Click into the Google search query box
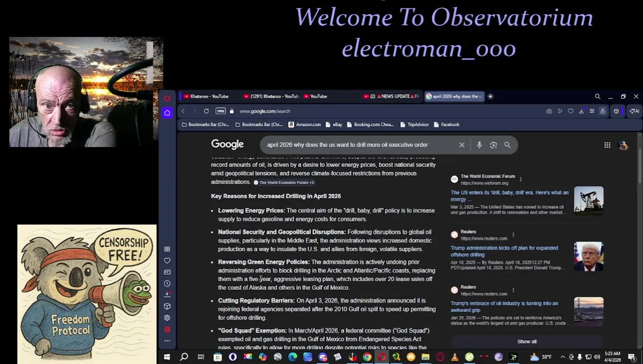The height and width of the screenshot is (364, 643). [359, 145]
